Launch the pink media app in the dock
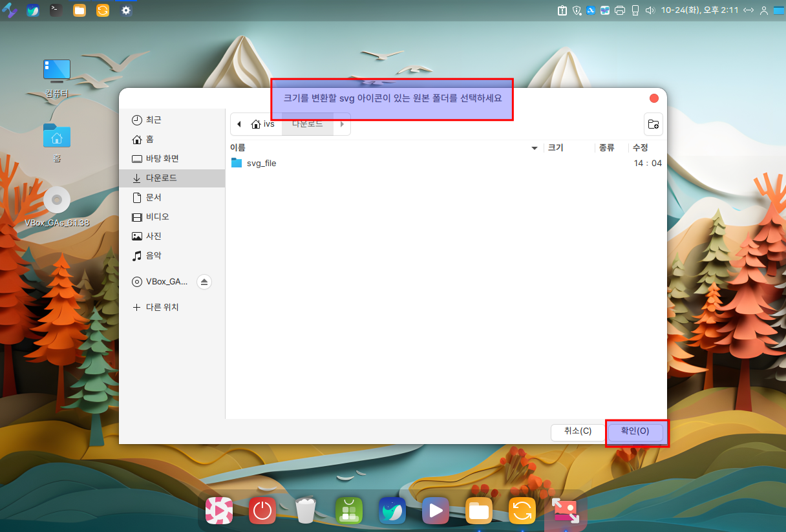The image size is (786, 532). tap(219, 511)
